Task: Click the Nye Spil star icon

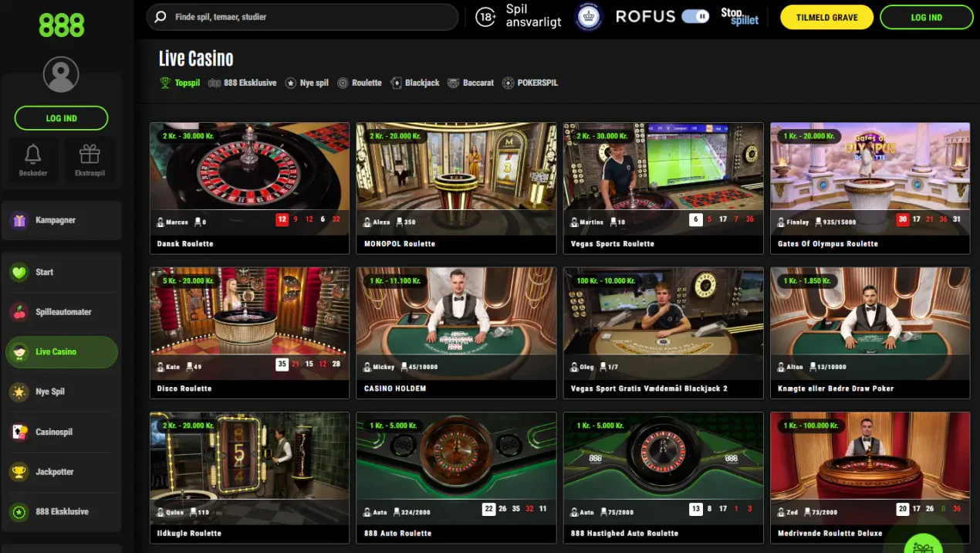Action: click(19, 392)
